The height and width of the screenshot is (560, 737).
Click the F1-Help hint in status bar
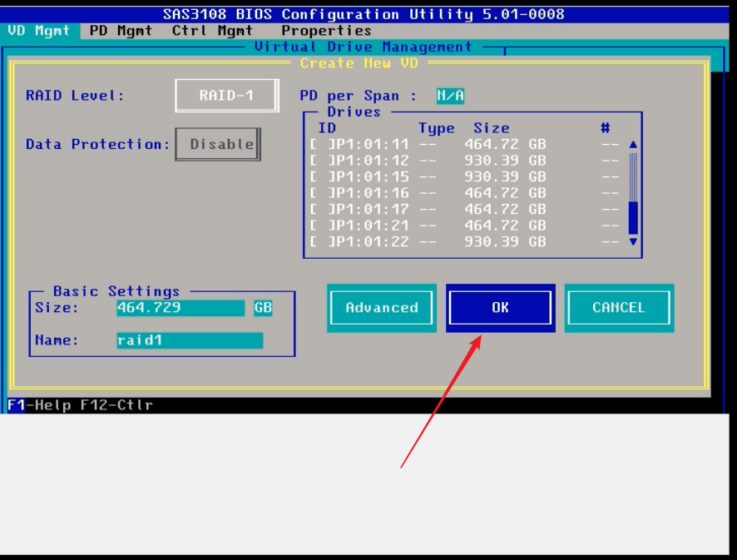(39, 405)
